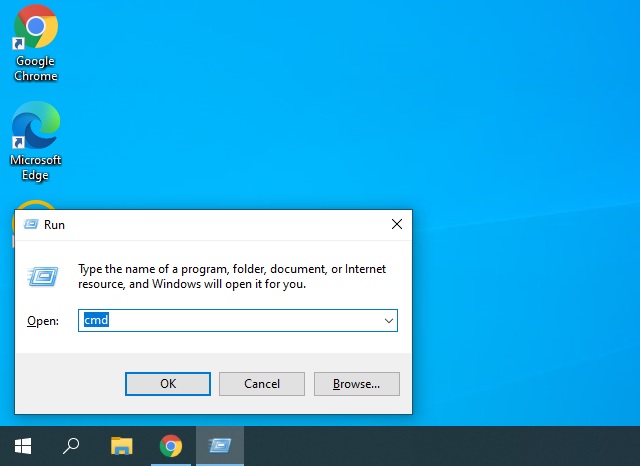Click the large Run icon beside description
This screenshot has height=466, width=640.
click(x=43, y=276)
